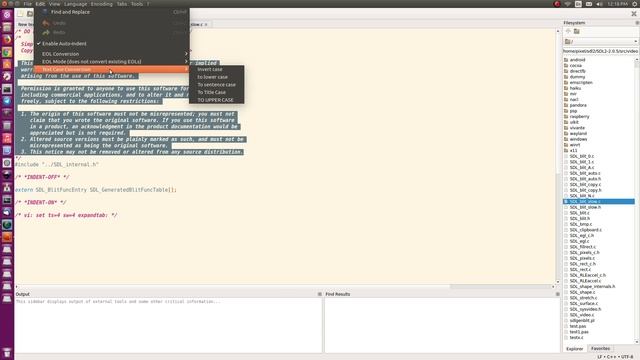The height and width of the screenshot is (360, 640).
Task: Click the folder icon in Filesystem toolbar
Action: [x=577, y=31]
